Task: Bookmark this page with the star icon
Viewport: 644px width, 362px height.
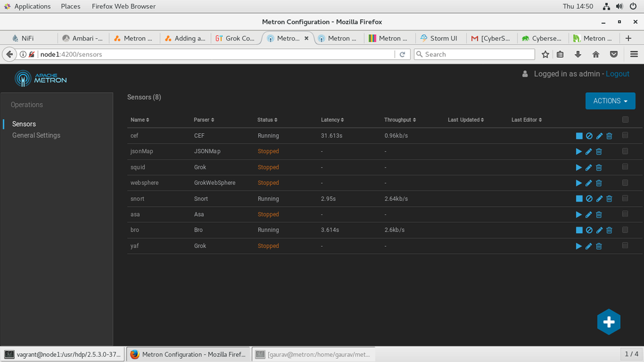Action: coord(545,54)
